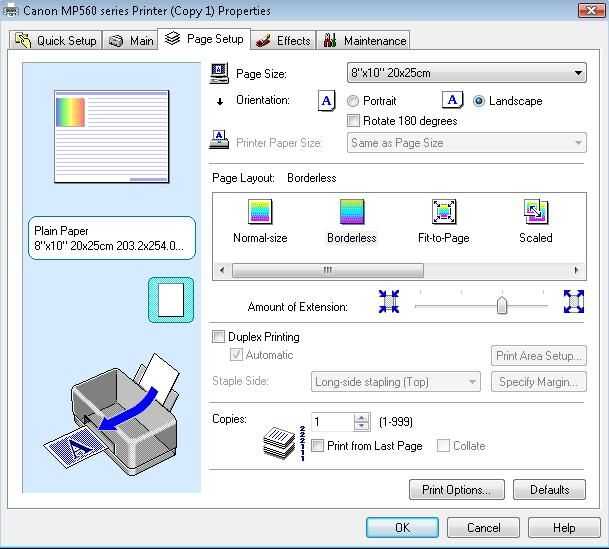Click the Plain Paper media info box

point(111,238)
